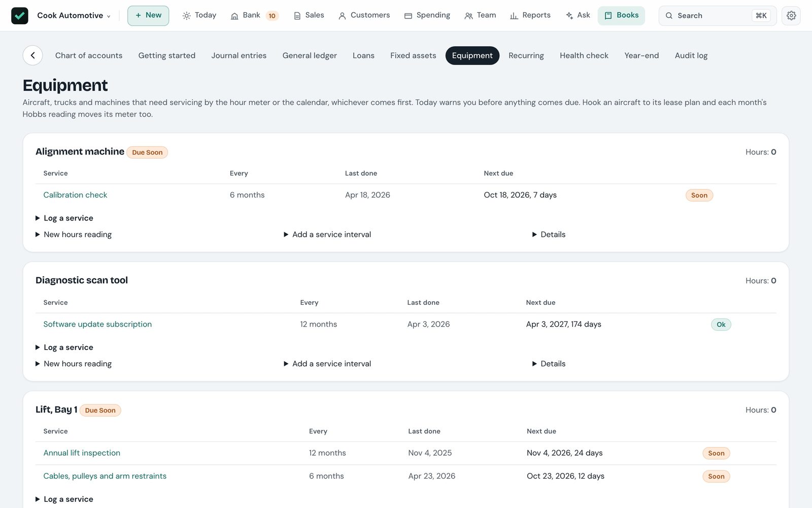Expand Log a service for Diagnostic scan tool
Image resolution: width=812 pixels, height=508 pixels.
[64, 347]
